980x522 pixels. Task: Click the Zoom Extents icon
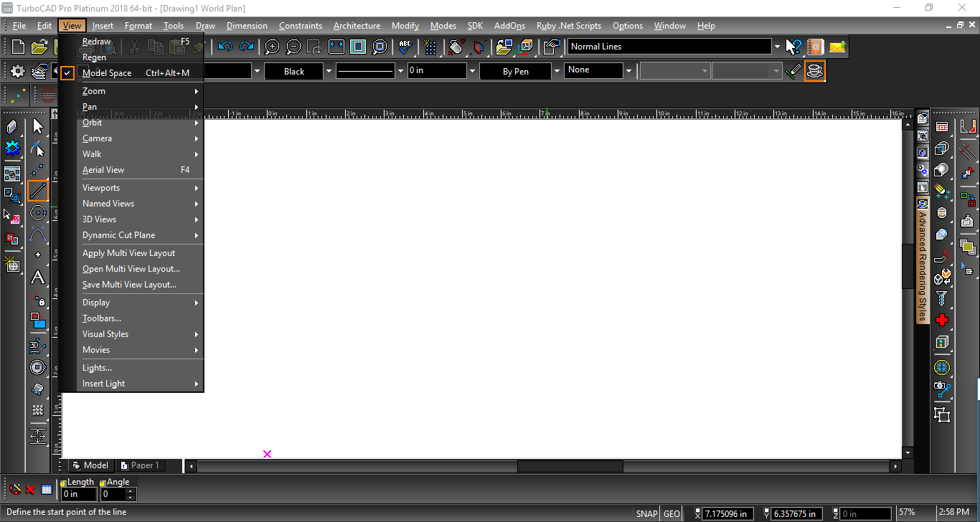pos(336,47)
